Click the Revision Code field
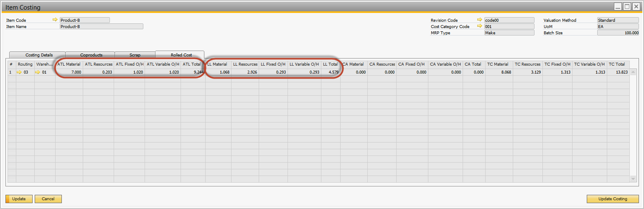 point(509,20)
